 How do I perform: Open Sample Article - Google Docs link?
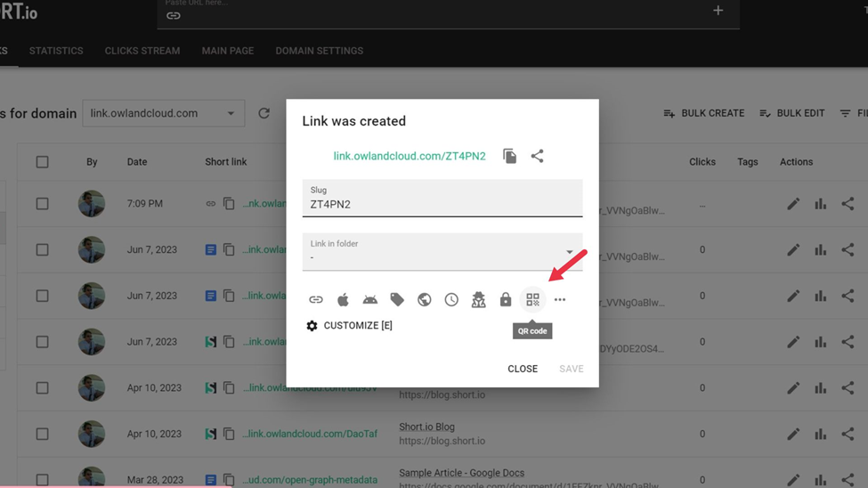point(462,473)
